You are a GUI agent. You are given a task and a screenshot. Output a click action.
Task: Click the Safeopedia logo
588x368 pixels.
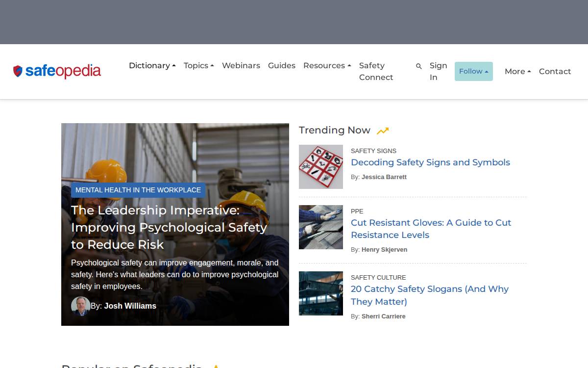tap(57, 71)
